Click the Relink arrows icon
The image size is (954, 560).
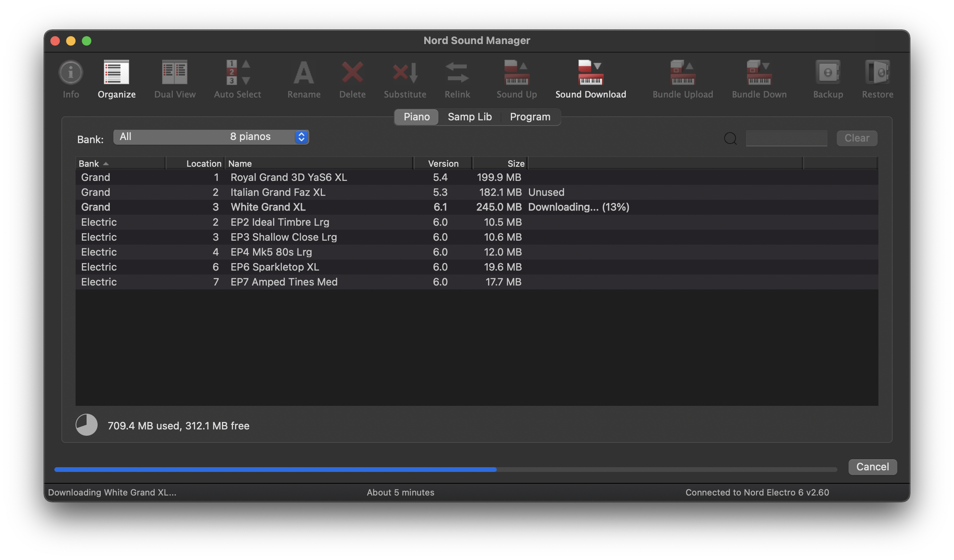coord(457,73)
